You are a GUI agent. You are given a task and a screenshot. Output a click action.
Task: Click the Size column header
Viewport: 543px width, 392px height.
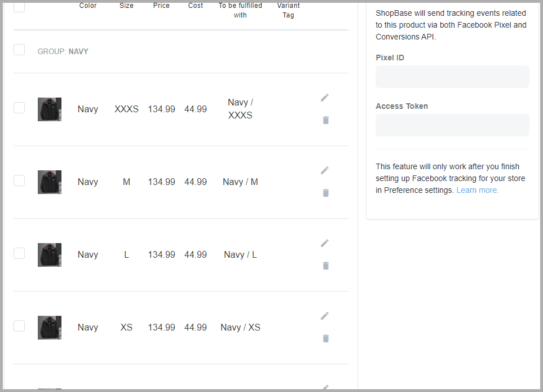pos(126,6)
